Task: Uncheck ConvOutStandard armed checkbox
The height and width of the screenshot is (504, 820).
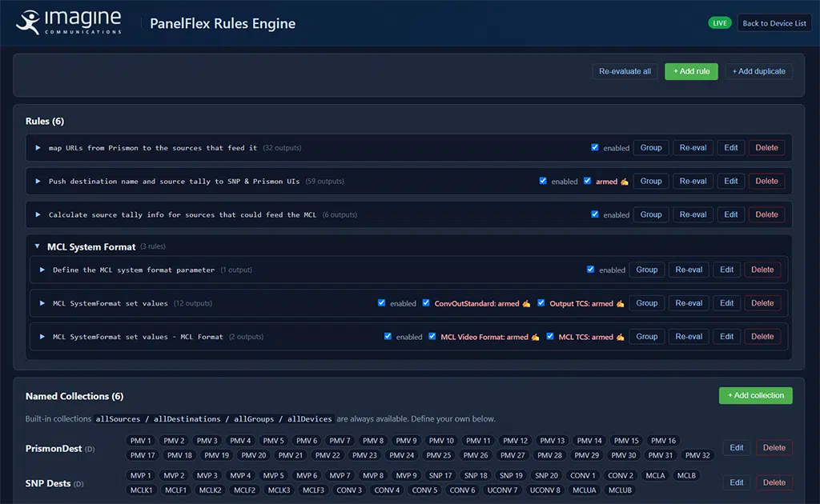Action: pyautogui.click(x=426, y=303)
